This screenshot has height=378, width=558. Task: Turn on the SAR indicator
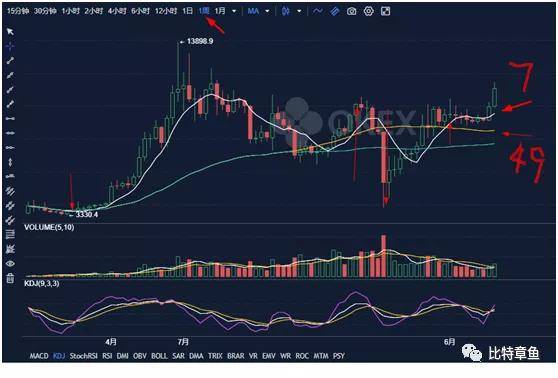pos(178,356)
